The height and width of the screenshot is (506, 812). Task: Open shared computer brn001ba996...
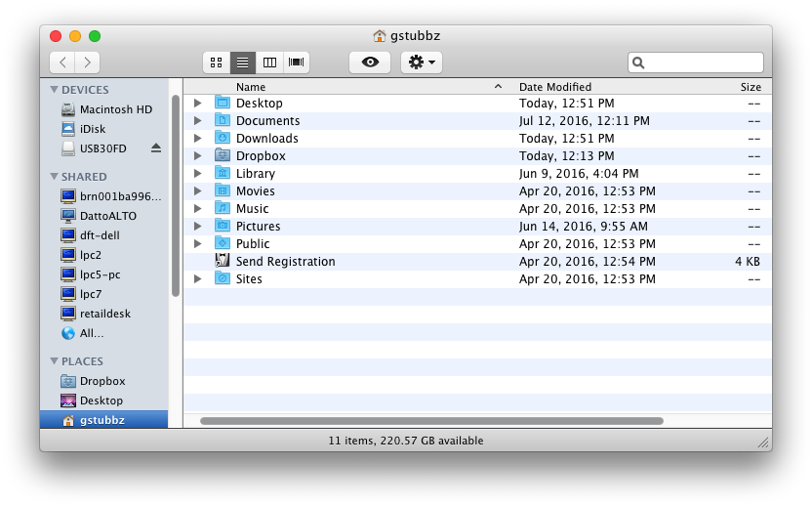pos(111,196)
